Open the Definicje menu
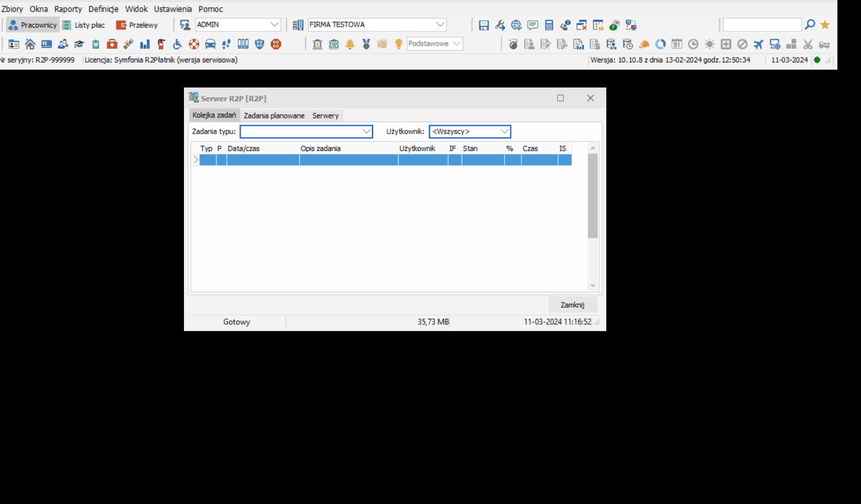The width and height of the screenshot is (861, 504). pos(103,9)
